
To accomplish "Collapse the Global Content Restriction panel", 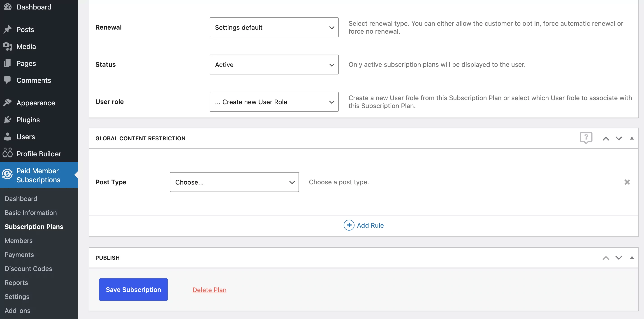I will [x=632, y=138].
